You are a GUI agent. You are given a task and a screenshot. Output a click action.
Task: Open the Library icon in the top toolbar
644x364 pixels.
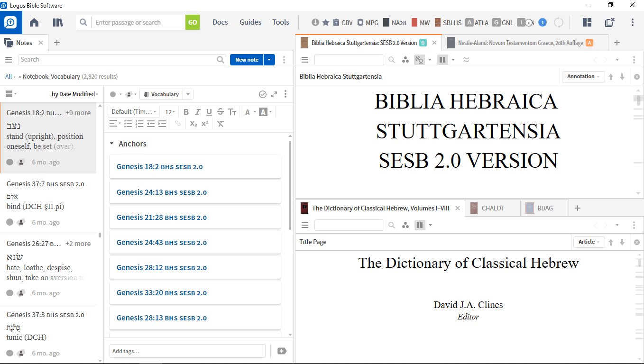(x=58, y=22)
